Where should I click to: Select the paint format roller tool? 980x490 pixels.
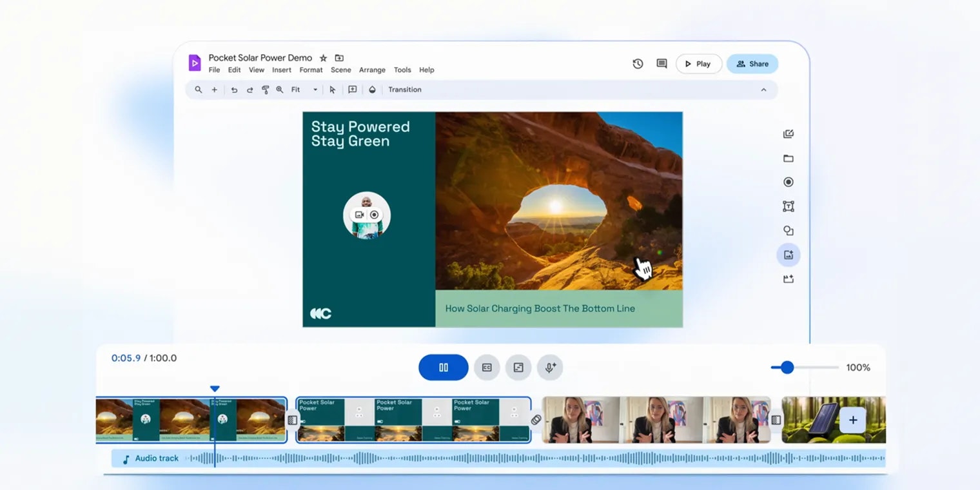265,90
